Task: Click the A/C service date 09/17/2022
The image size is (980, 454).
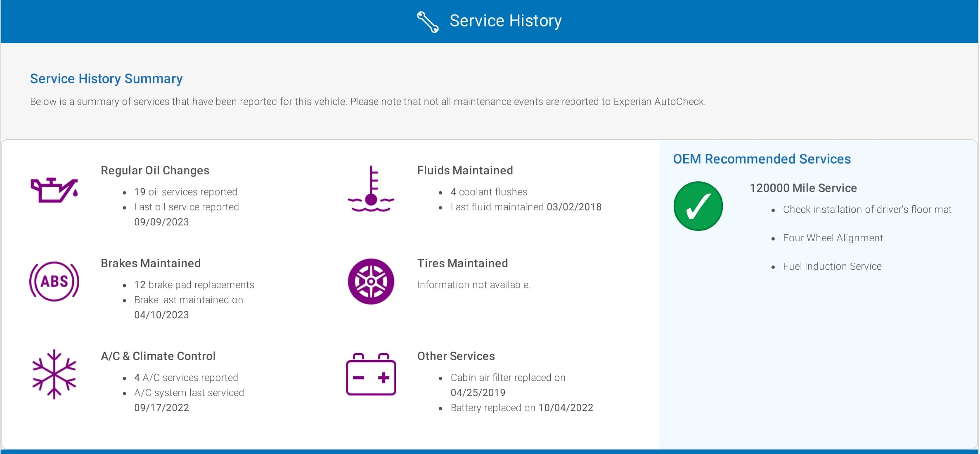Action: pyautogui.click(x=161, y=408)
